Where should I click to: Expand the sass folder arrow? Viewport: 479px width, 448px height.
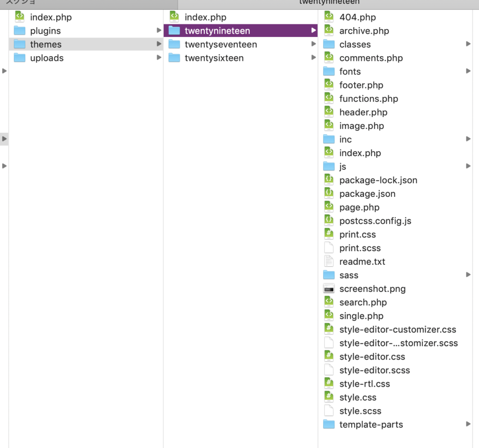coord(468,275)
